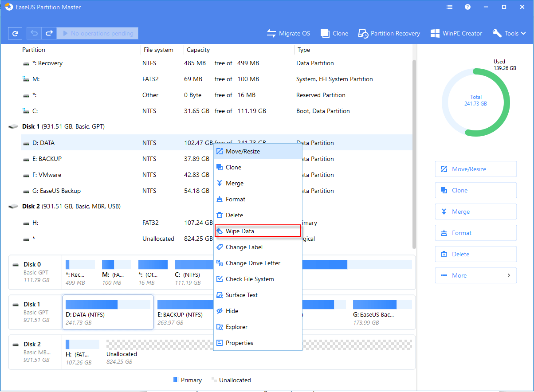
Task: Click the Merge button in right panel
Action: pos(476,212)
